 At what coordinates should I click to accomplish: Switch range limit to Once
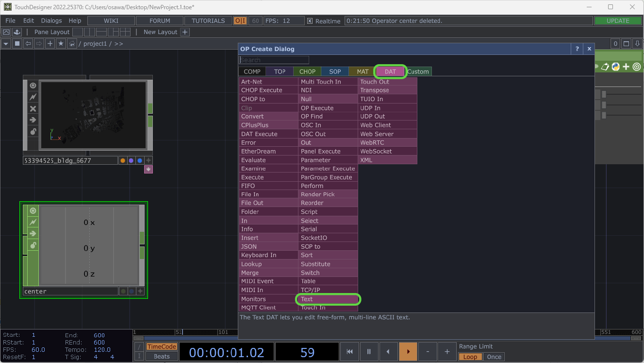[494, 357]
